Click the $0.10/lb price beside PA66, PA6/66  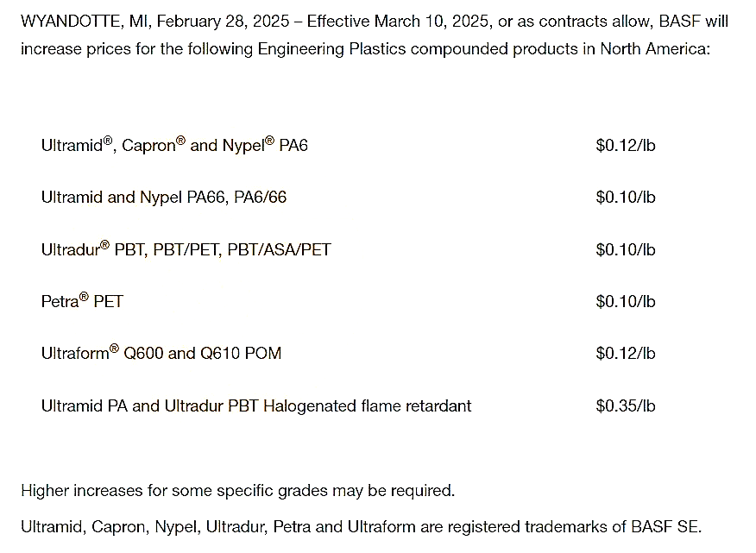tap(626, 198)
